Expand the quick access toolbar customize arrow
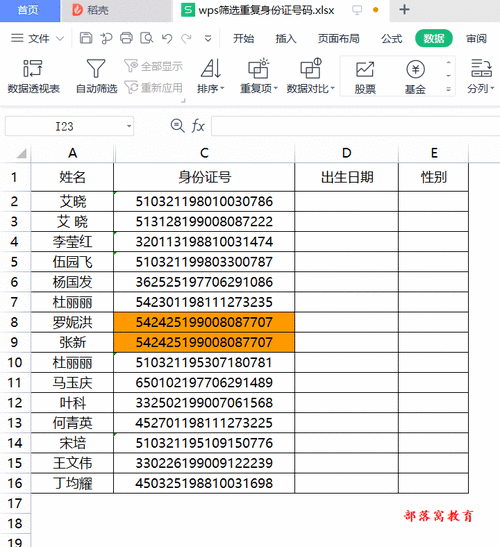The width and height of the screenshot is (500, 547). pos(208,38)
